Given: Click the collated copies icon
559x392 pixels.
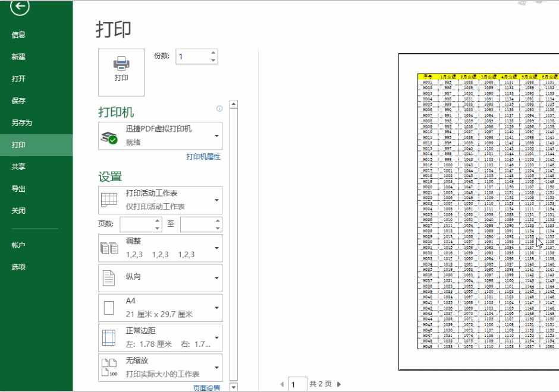Looking at the screenshot, I should [x=110, y=247].
